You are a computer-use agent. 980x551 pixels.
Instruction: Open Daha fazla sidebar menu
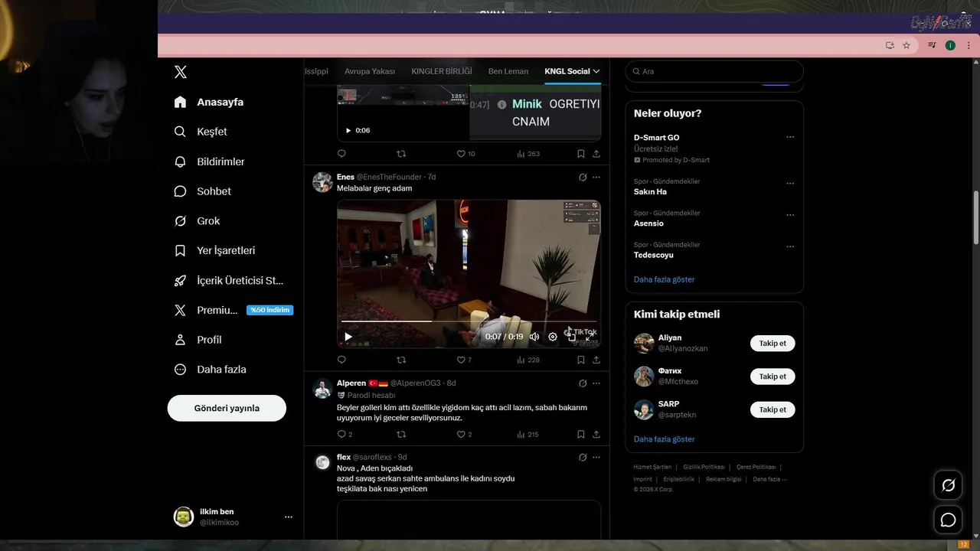click(210, 370)
